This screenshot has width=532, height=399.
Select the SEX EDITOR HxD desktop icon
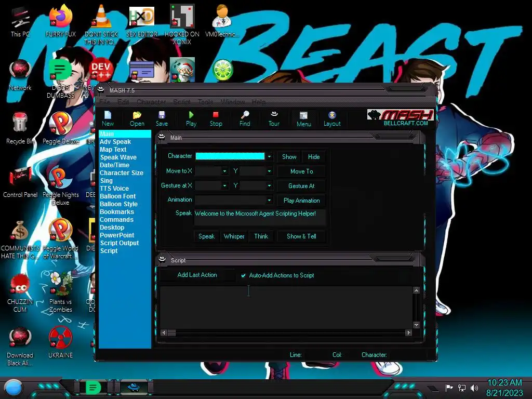(x=142, y=21)
